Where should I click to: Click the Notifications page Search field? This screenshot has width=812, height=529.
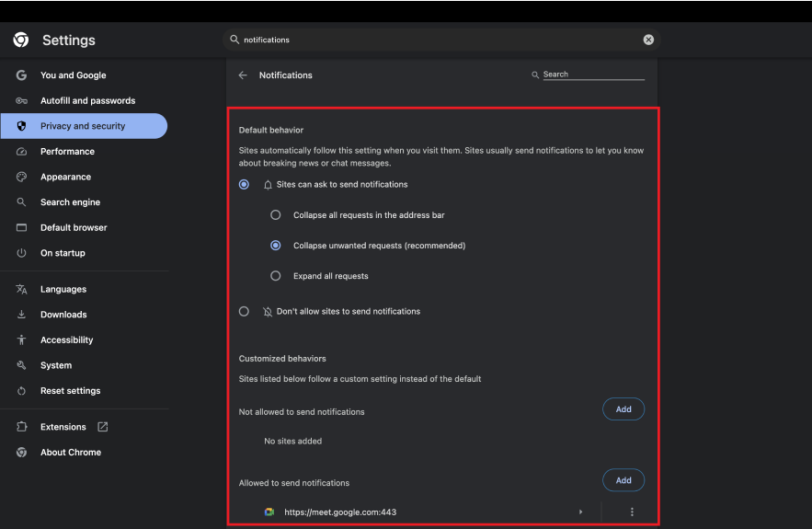tap(593, 75)
